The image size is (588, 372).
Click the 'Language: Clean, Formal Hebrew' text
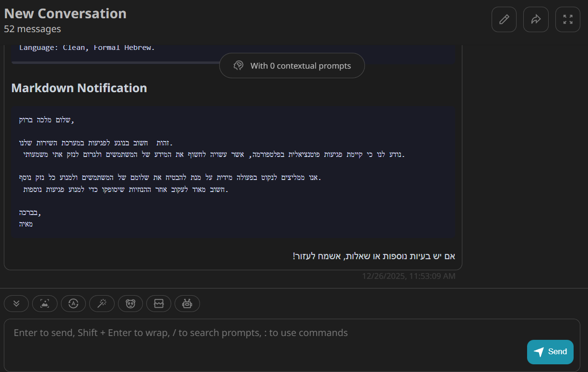click(86, 47)
